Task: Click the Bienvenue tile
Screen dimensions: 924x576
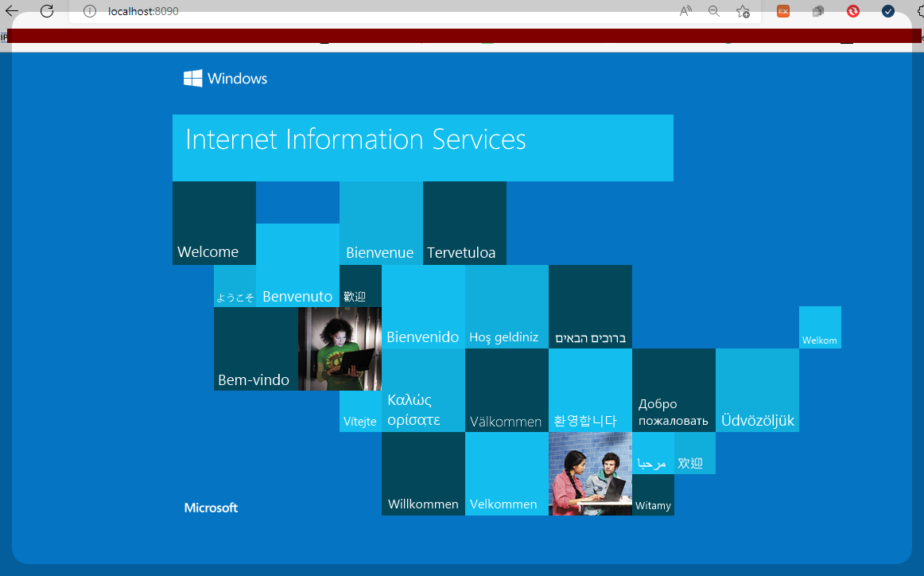Action: [381, 223]
